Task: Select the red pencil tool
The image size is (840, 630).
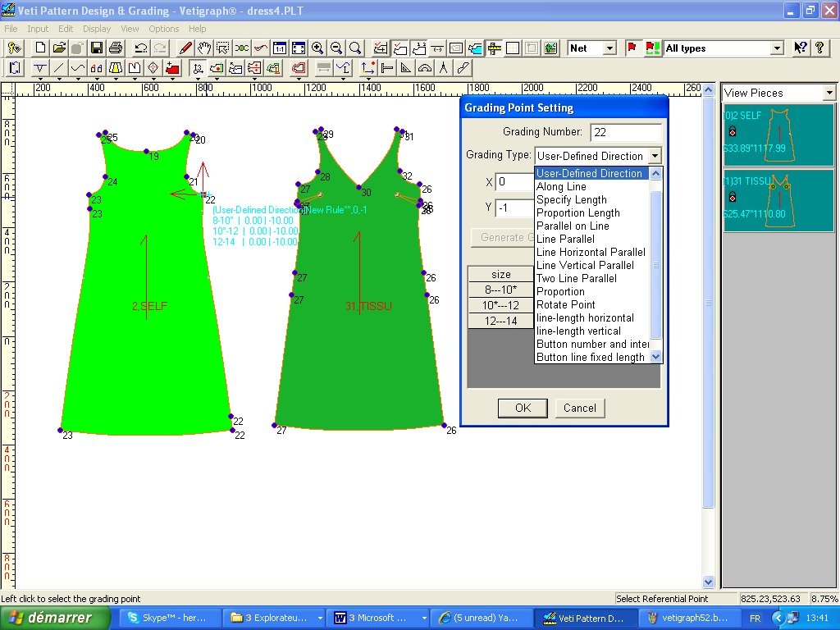Action: (185, 48)
